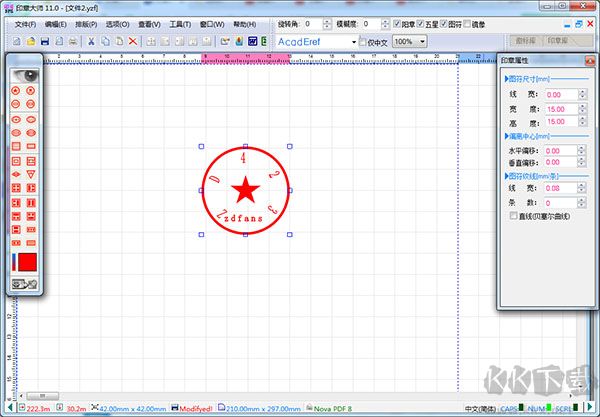Viewport: 600px width, 417px height.
Task: Click the save file toolbar icon
Action: click(46, 41)
